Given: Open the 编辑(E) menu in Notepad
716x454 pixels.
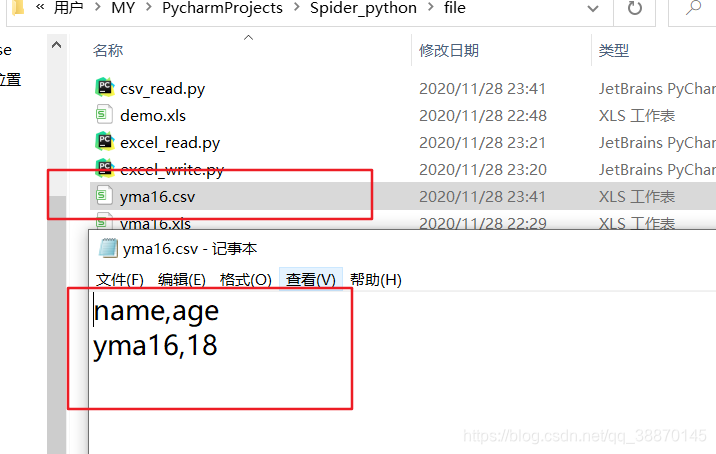Looking at the screenshot, I should pyautogui.click(x=182, y=280).
